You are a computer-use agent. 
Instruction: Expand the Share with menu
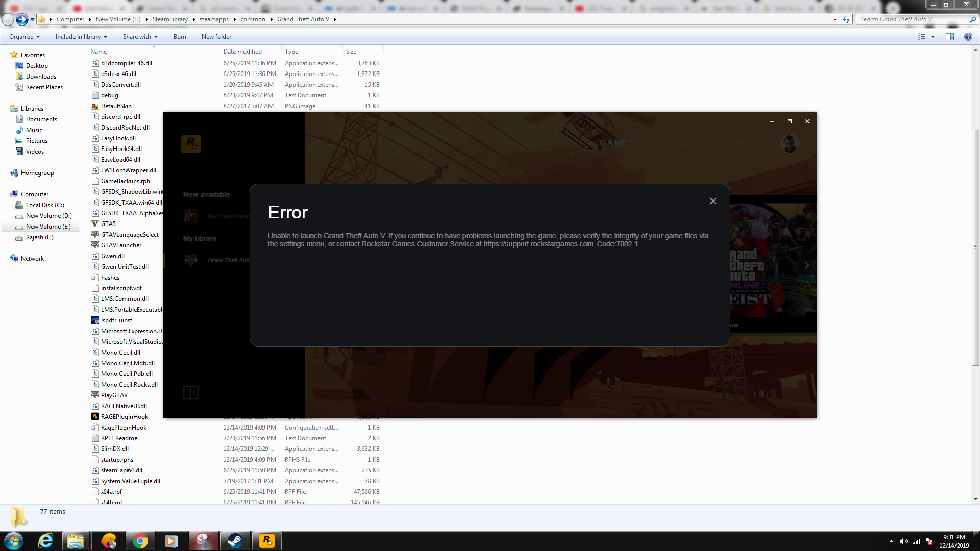(x=140, y=37)
